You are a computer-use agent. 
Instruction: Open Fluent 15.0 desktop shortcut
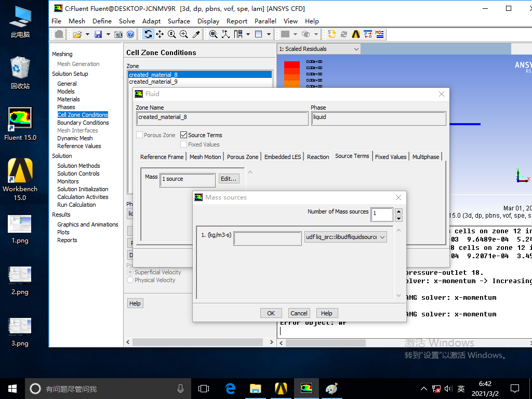click(20, 124)
